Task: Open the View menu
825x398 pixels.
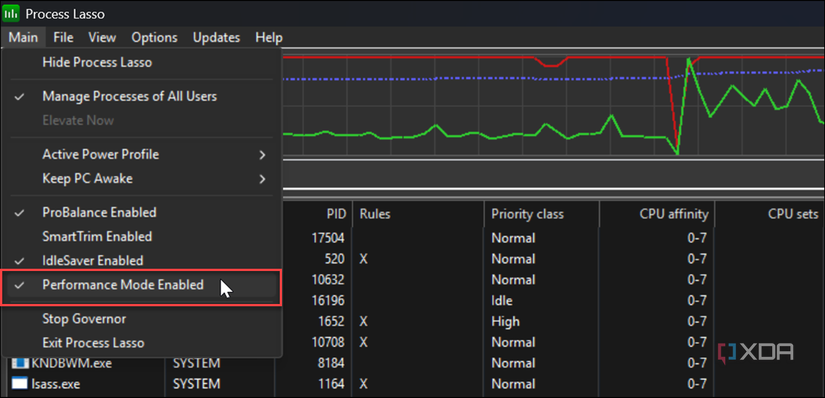Action: coord(102,37)
